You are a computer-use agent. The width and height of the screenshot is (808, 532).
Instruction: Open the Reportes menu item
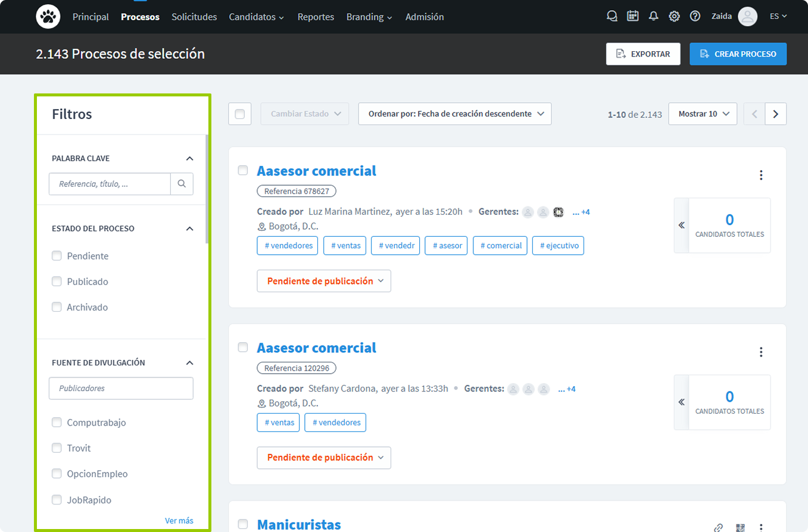(x=316, y=17)
